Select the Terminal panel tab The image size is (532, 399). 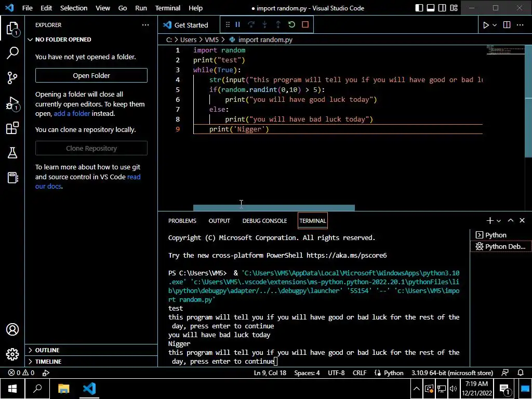click(312, 220)
